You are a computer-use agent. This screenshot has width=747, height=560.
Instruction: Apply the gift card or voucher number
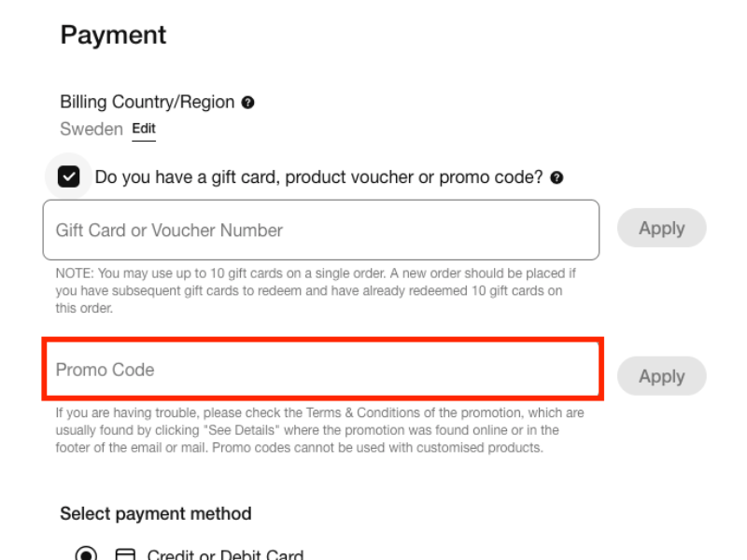click(662, 228)
